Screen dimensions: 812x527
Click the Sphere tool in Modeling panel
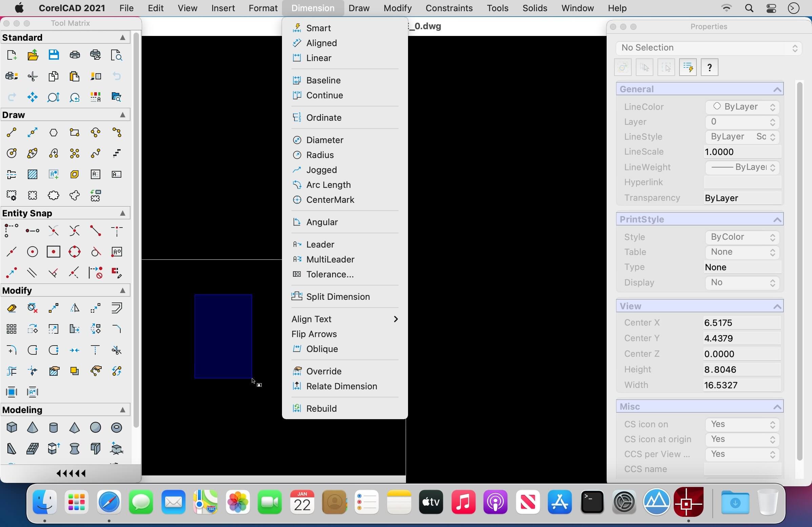[95, 428]
